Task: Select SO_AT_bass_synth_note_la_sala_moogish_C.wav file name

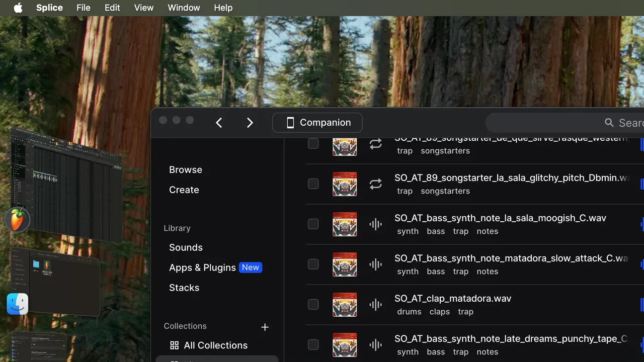Action: click(x=500, y=218)
